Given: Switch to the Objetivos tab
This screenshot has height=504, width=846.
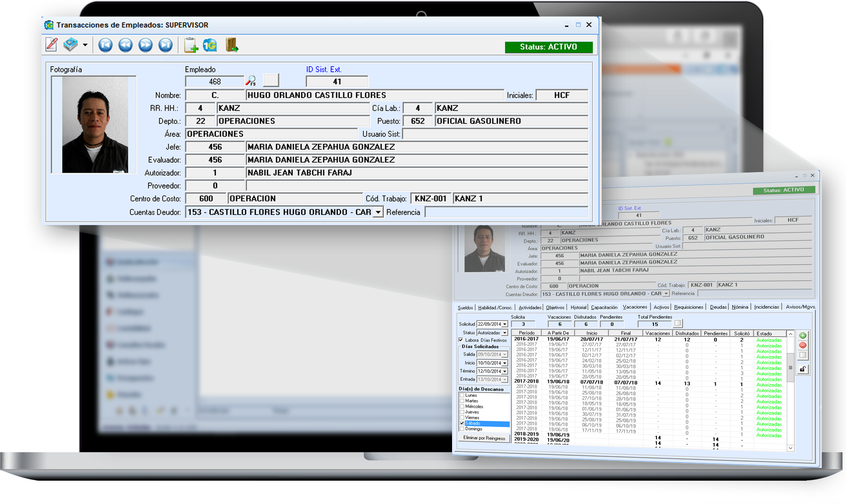Looking at the screenshot, I should [x=555, y=308].
